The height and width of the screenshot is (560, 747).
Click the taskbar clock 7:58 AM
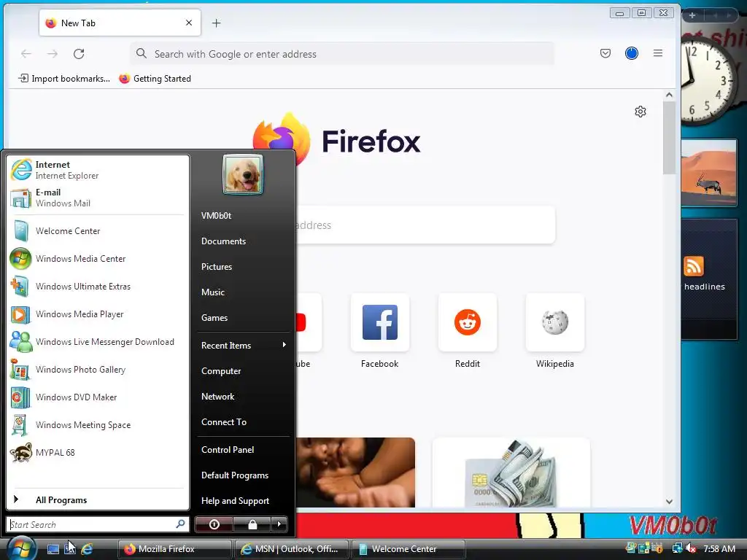point(719,549)
